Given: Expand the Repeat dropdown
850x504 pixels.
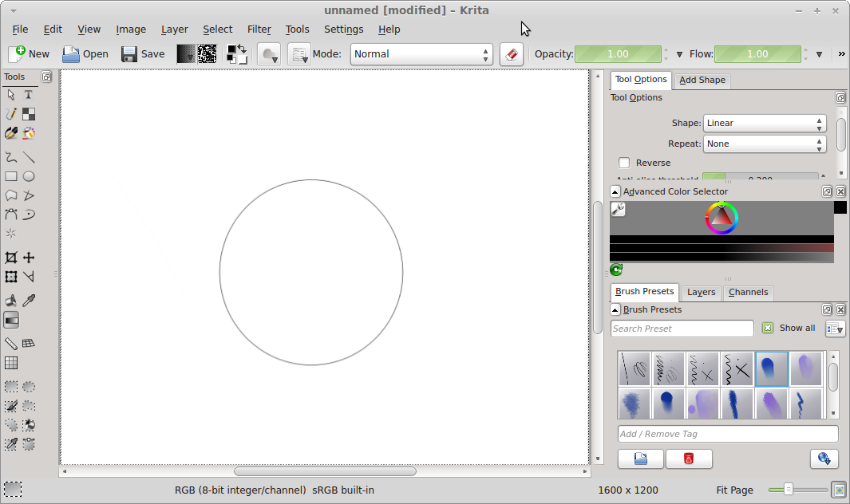Looking at the screenshot, I should point(764,144).
